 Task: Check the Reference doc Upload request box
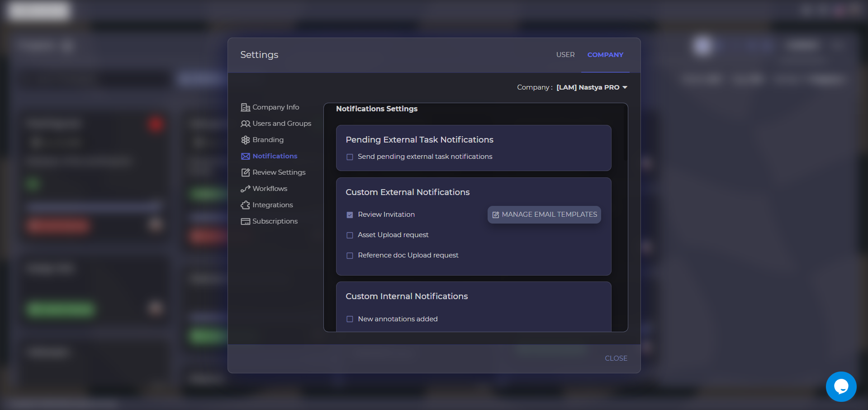click(x=350, y=256)
